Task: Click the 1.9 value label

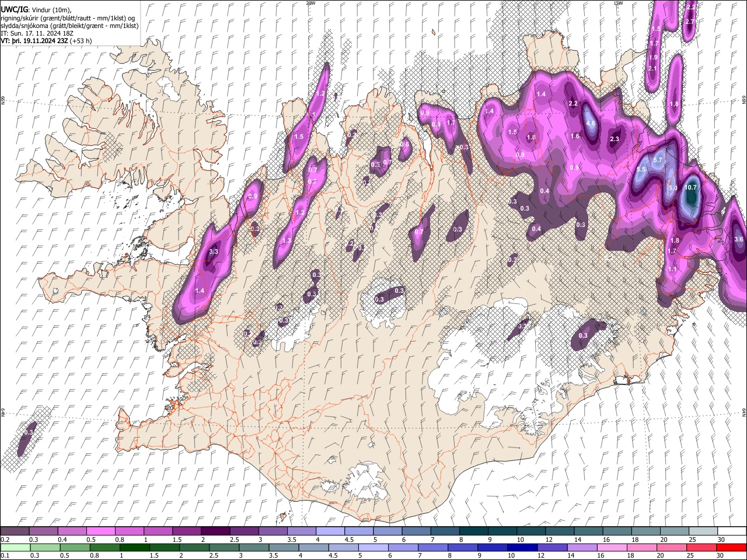Action: pyautogui.click(x=653, y=57)
